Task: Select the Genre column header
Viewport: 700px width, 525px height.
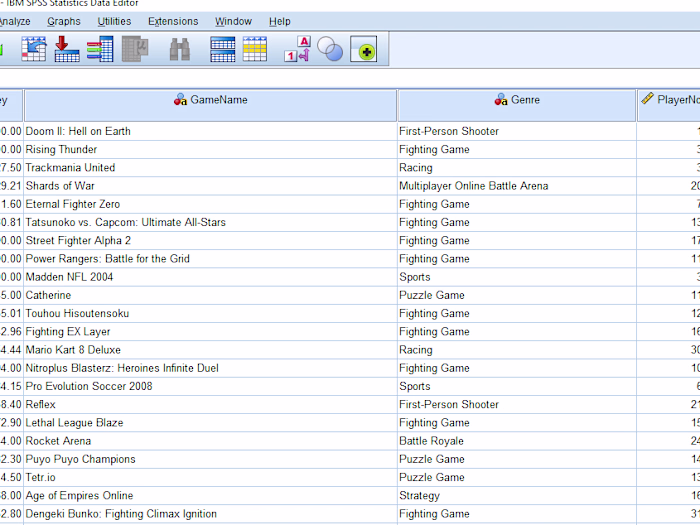Action: point(517,105)
